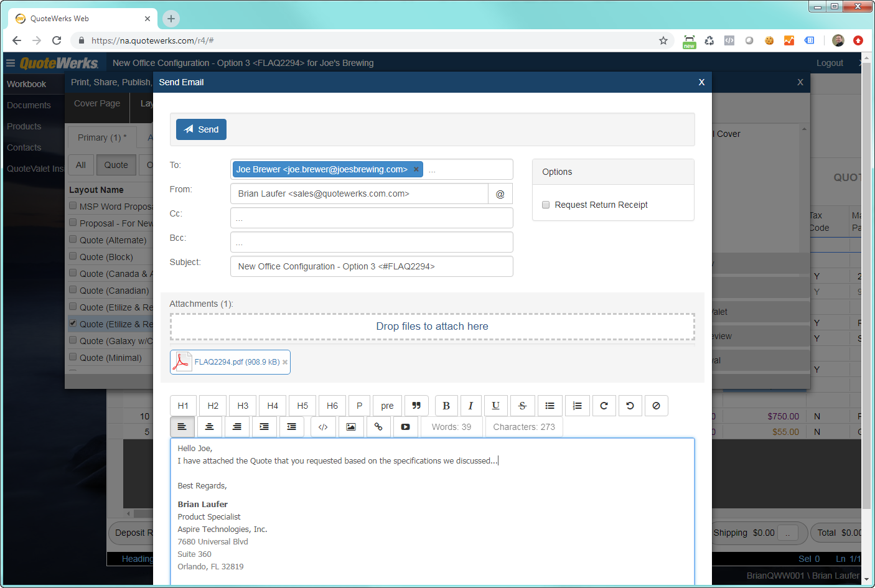
Task: Toggle the QuoteWerks hamburger menu
Action: click(x=10, y=63)
